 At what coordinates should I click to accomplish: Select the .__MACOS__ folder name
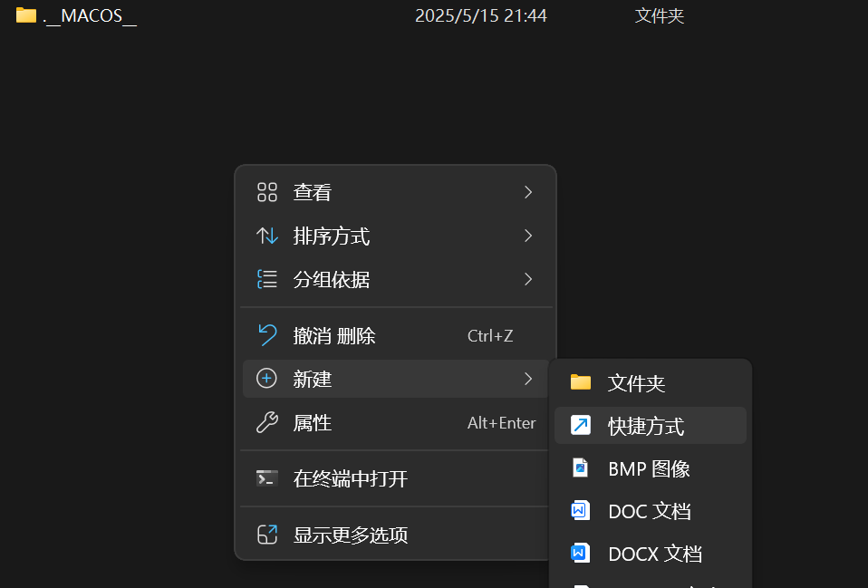(91, 16)
